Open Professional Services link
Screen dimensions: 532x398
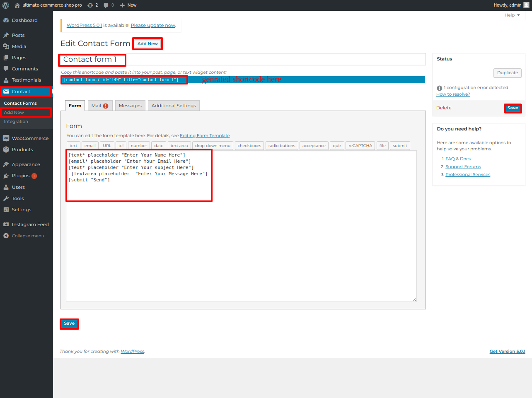click(468, 174)
